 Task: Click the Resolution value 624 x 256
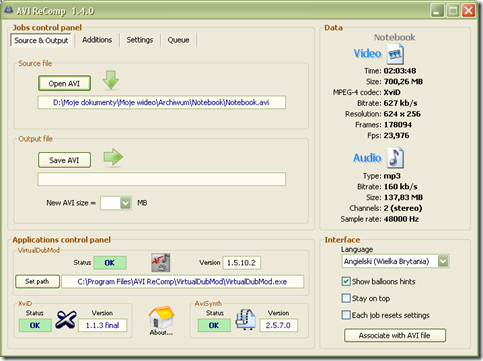(x=402, y=114)
